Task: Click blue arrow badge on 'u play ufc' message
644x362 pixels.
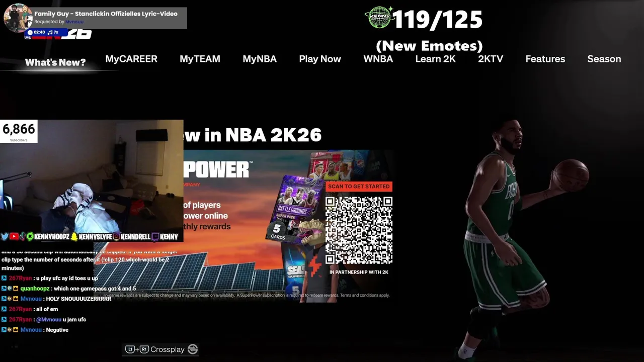Action: coord(4,278)
